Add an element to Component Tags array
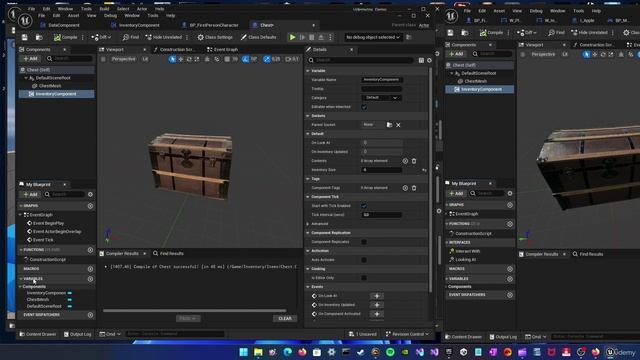This screenshot has width=640, height=360. 405,188
